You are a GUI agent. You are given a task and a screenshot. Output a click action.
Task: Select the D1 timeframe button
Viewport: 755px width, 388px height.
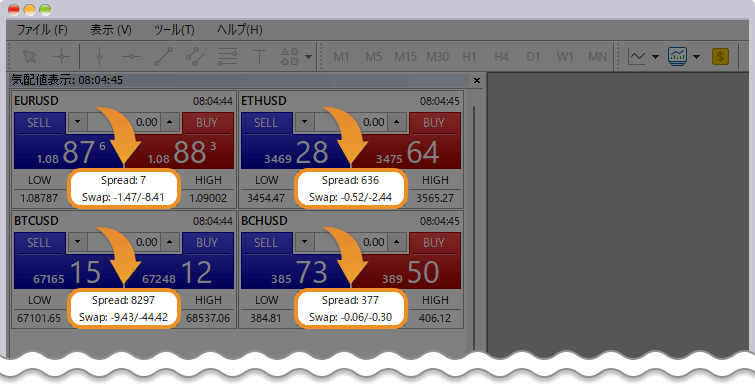(533, 57)
